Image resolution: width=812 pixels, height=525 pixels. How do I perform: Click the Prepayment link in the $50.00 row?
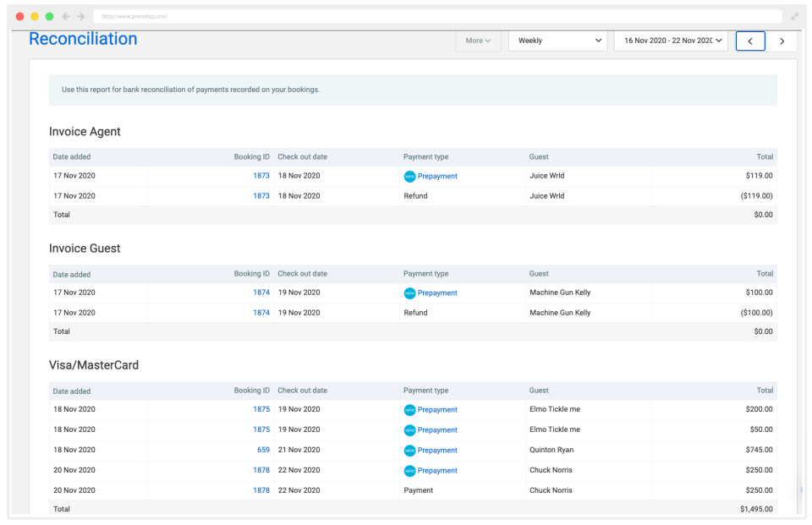click(x=437, y=430)
